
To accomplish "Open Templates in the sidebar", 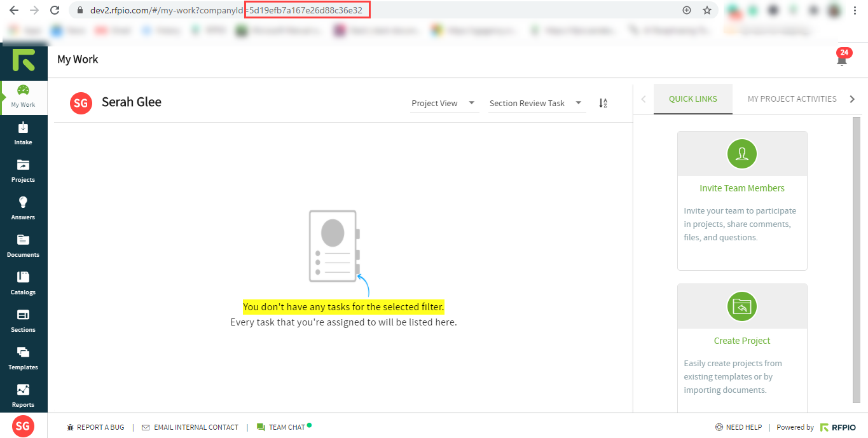I will 24,359.
